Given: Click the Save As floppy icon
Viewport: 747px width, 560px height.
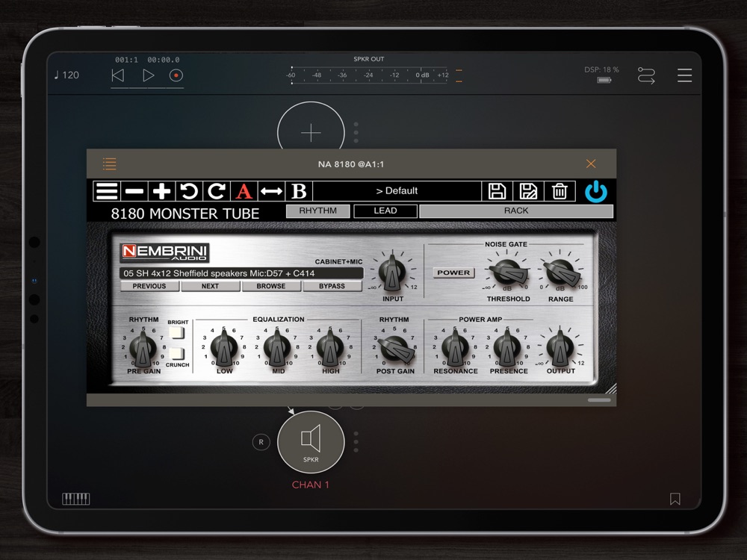Looking at the screenshot, I should pos(528,191).
